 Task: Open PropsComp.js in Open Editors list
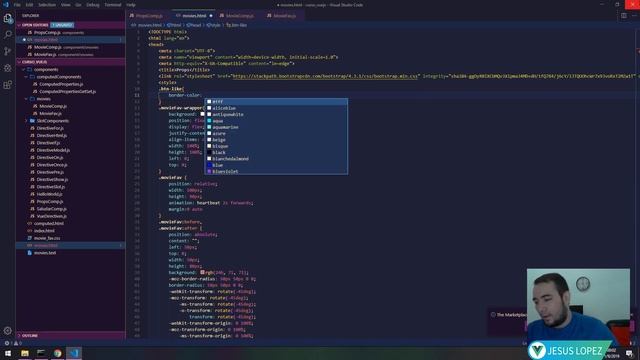47,32
